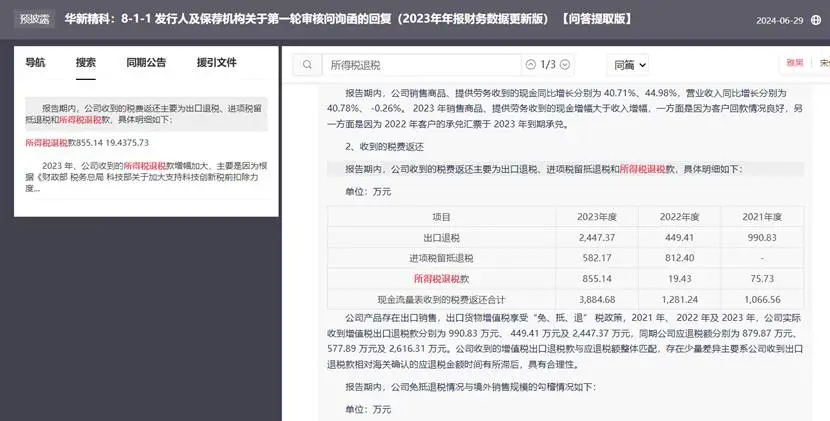Open the 同篇 scope dropdown
This screenshot has height=421, width=830.
coord(628,65)
